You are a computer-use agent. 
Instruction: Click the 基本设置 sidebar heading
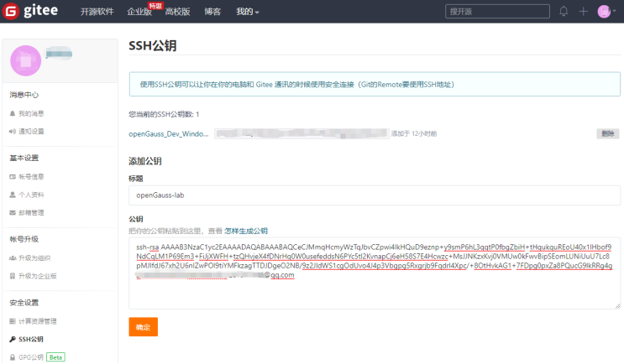point(24,158)
